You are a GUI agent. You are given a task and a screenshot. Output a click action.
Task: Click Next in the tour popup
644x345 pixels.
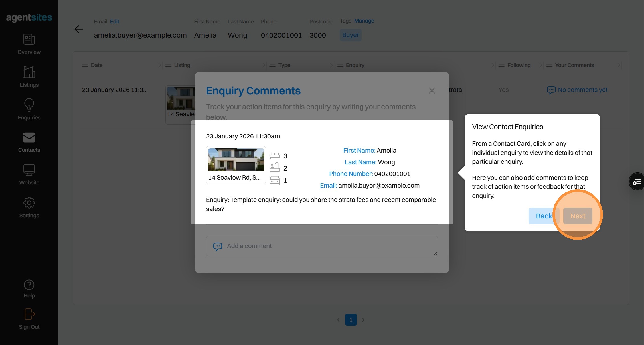(x=578, y=216)
